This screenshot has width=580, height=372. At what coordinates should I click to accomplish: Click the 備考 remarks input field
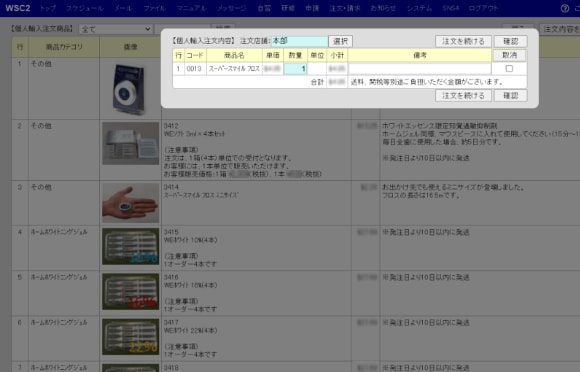click(x=419, y=68)
